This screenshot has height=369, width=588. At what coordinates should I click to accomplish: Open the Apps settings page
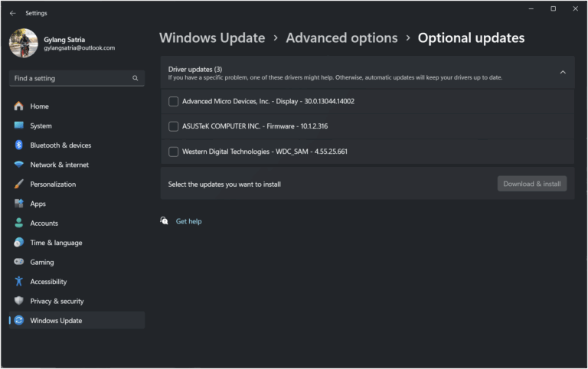tap(77, 204)
